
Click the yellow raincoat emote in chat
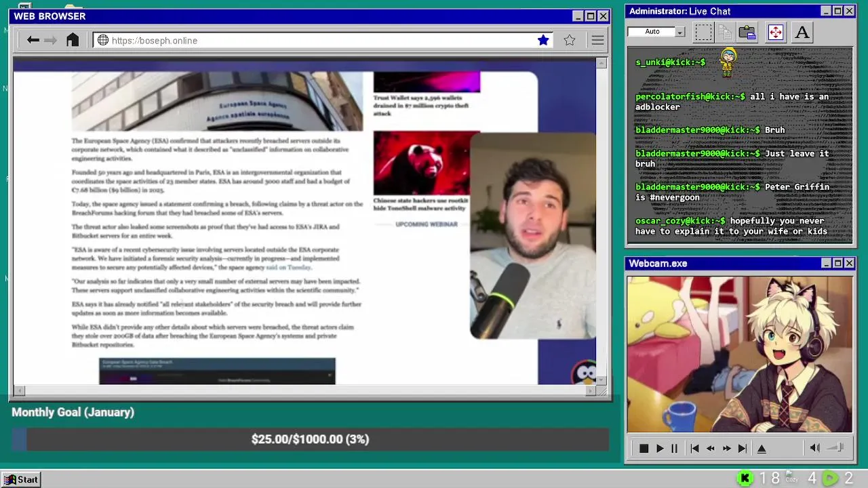(728, 62)
